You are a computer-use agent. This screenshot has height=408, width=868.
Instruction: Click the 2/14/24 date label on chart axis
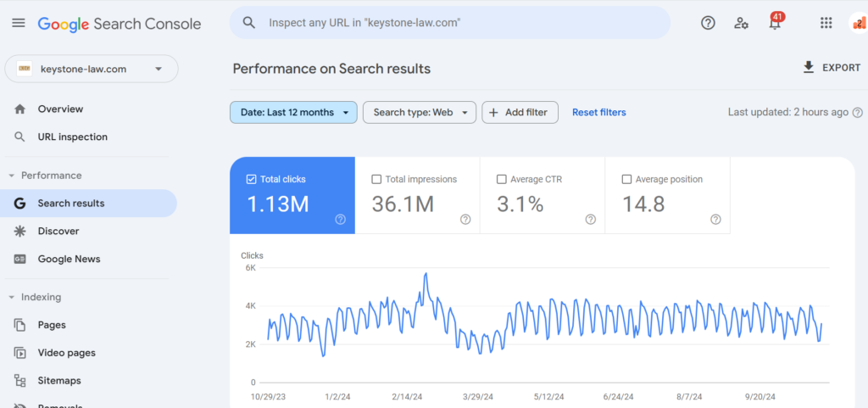[408, 397]
